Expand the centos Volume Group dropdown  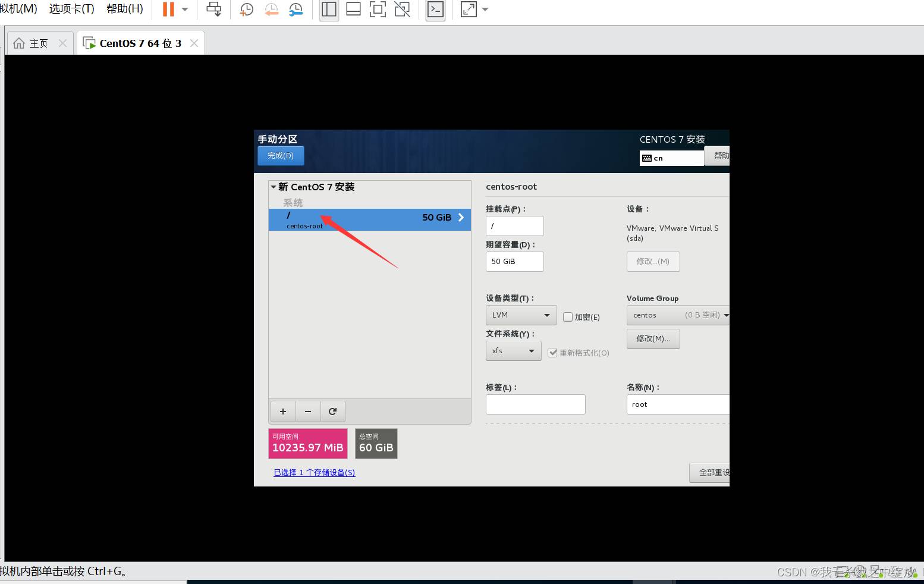678,315
